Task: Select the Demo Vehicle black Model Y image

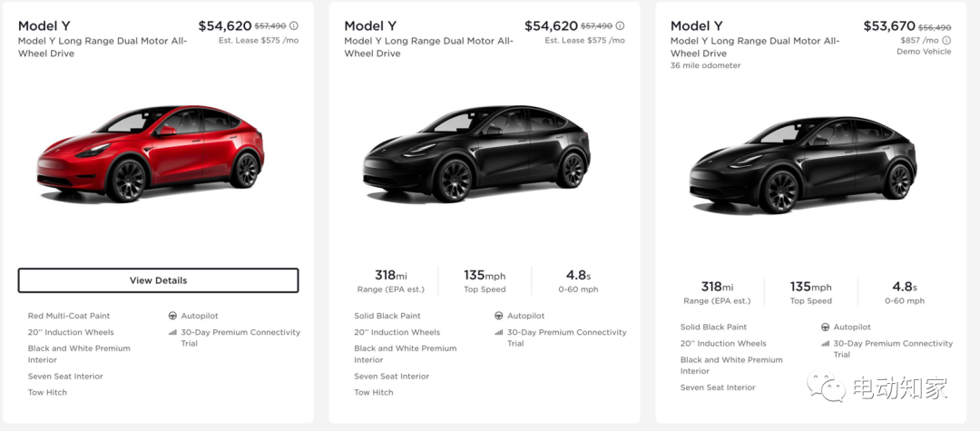Action: click(802, 165)
